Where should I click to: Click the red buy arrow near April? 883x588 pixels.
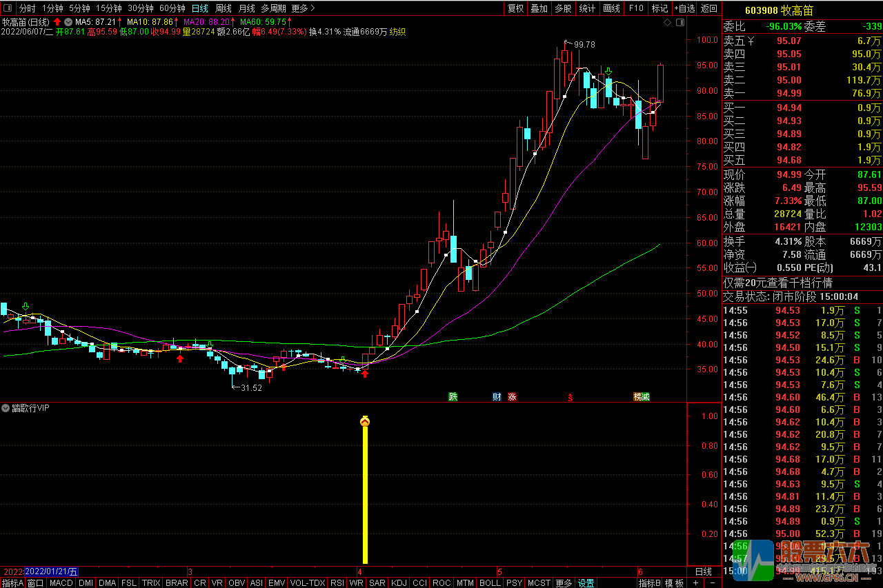coord(365,374)
